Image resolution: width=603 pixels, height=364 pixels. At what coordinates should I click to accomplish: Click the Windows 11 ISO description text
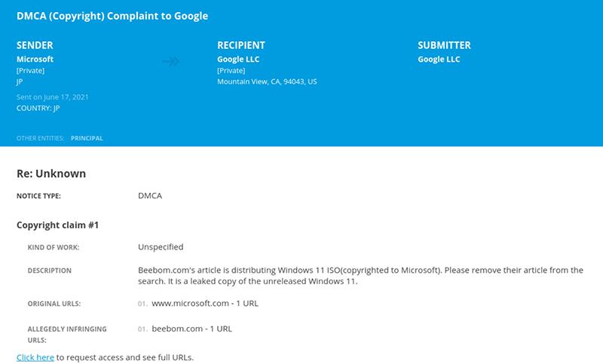tap(360, 276)
